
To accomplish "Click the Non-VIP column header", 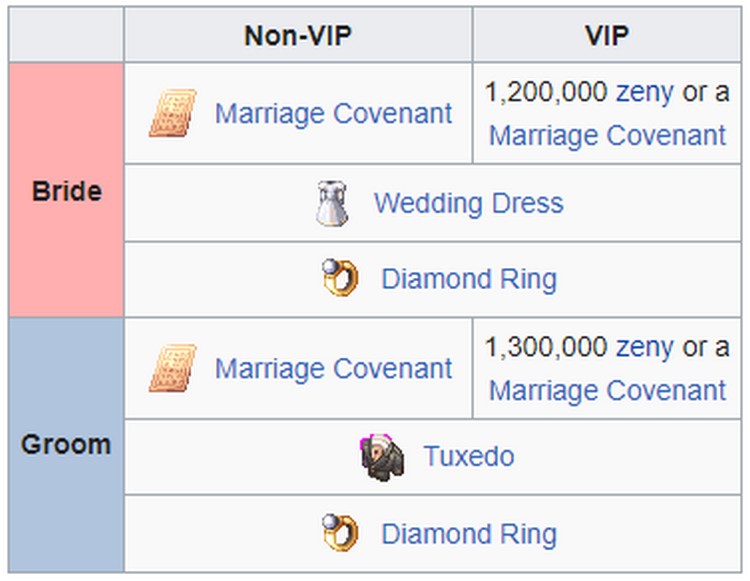I will point(298,36).
